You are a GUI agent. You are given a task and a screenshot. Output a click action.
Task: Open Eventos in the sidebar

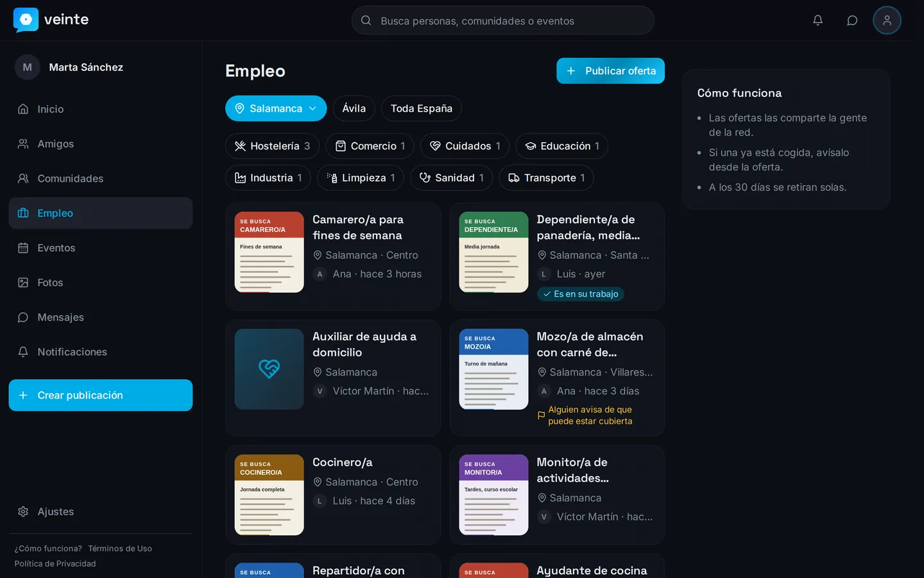pyautogui.click(x=101, y=248)
